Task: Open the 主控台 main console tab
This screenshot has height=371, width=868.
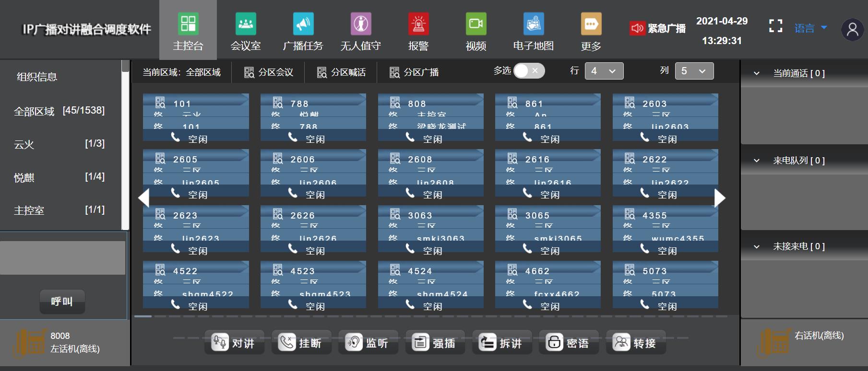Action: point(188,30)
